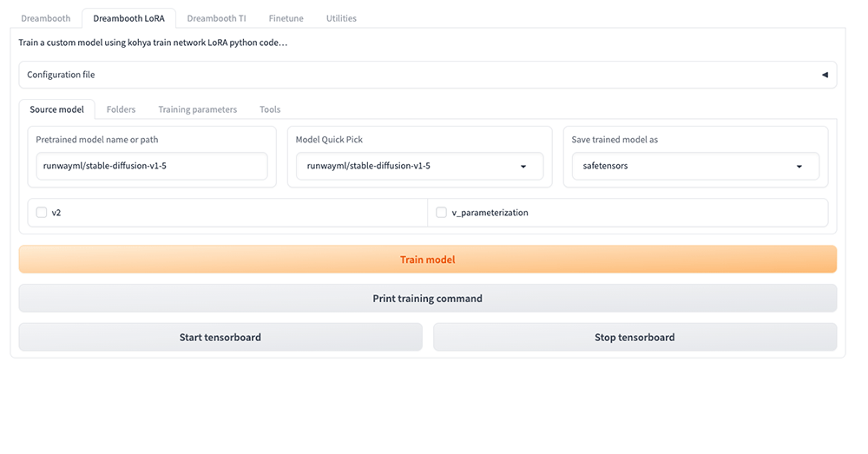Switch to the Dreambooth tab
Screen dimensions: 868x454
coord(46,18)
